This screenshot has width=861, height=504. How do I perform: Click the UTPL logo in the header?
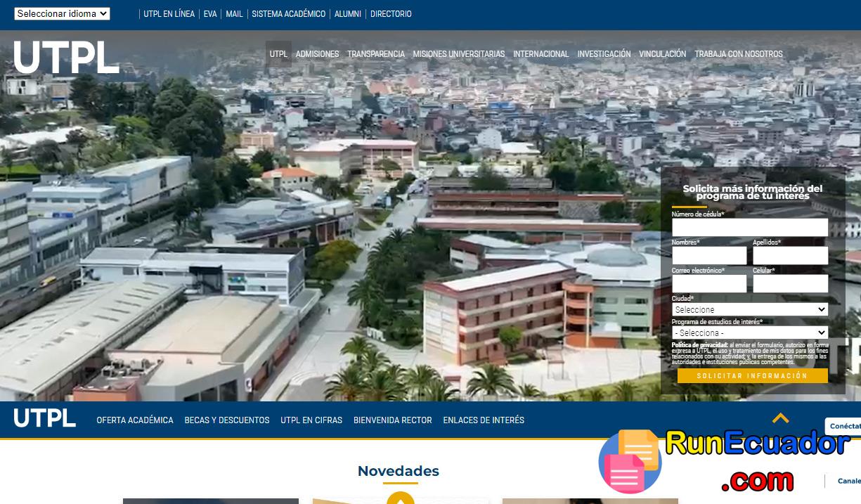pyautogui.click(x=65, y=59)
